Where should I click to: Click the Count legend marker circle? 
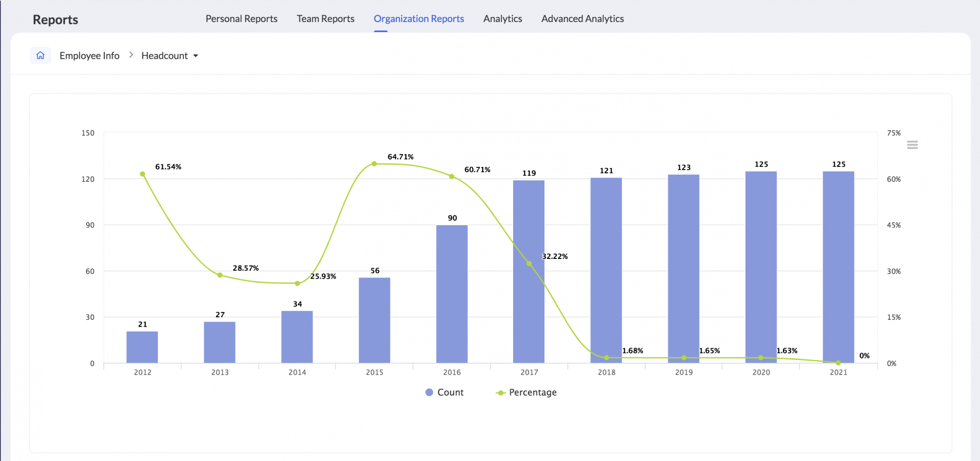[429, 392]
